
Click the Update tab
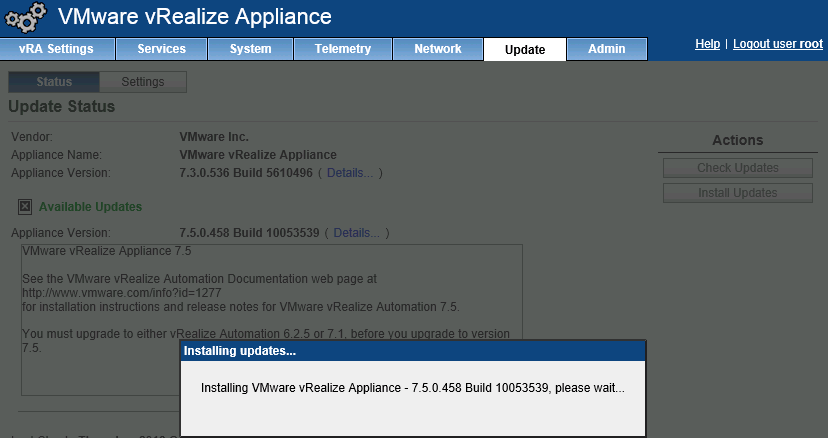click(x=525, y=50)
